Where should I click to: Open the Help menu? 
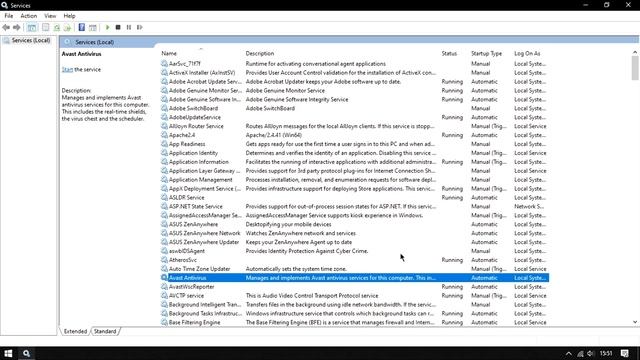[69, 16]
